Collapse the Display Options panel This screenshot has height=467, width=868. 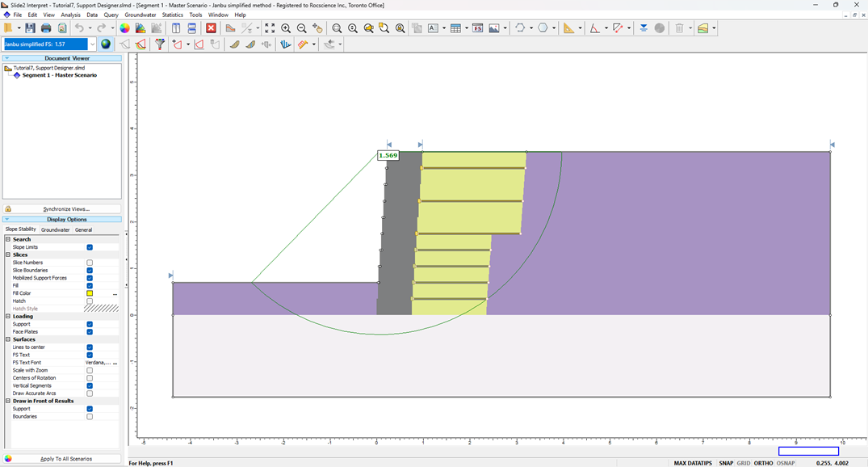pyautogui.click(x=6, y=220)
